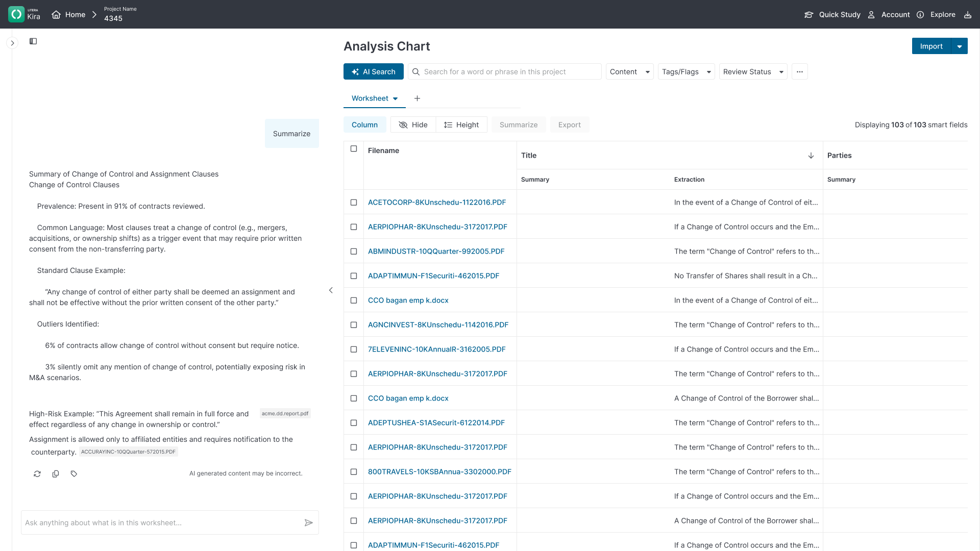
Task: Collapse the chat panel arrow
Action: (x=331, y=290)
